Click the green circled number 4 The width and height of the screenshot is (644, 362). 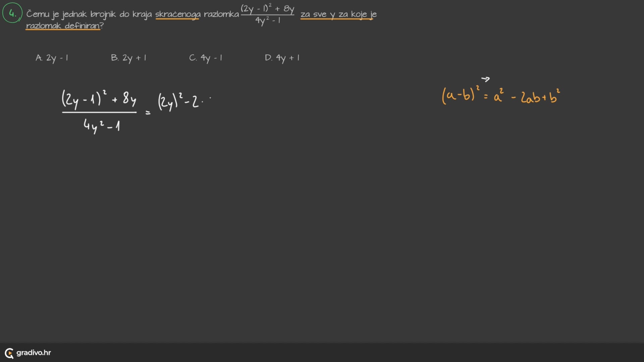[12, 13]
